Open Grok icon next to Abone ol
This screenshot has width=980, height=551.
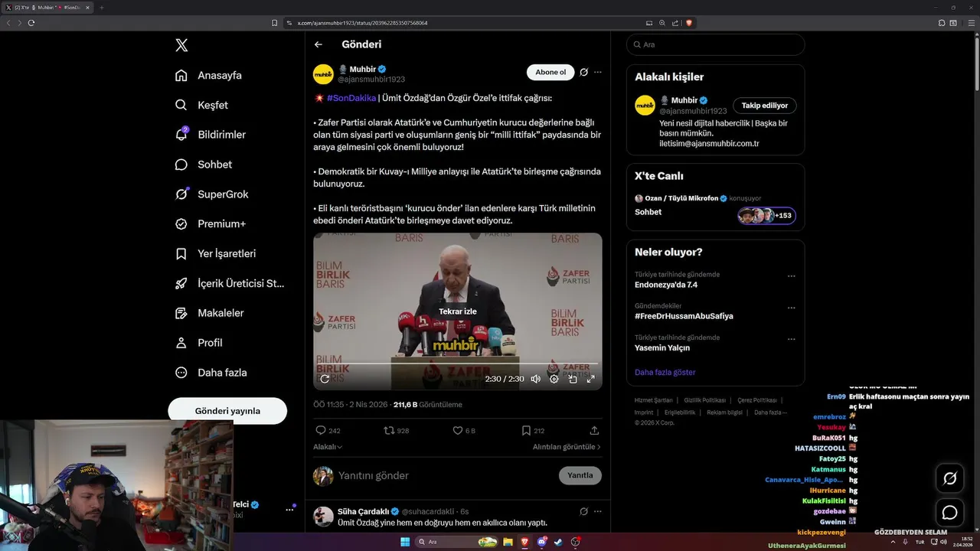[583, 72]
